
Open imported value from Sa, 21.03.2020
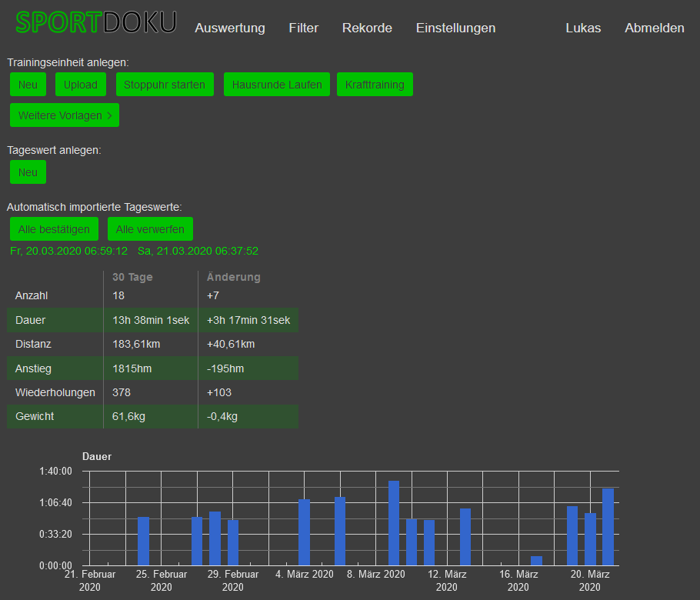coord(198,251)
